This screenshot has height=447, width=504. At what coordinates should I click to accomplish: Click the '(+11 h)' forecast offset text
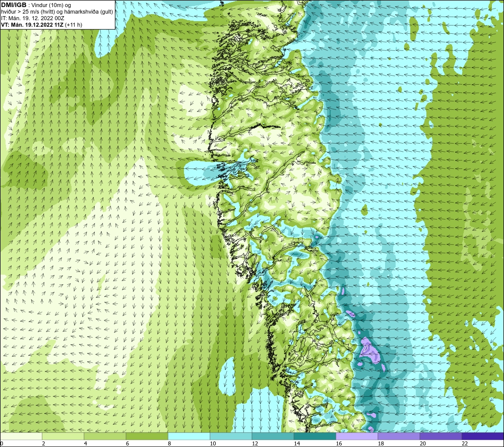74,25
